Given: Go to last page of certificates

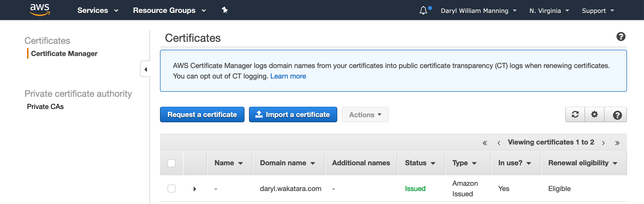Looking at the screenshot, I should pos(617,143).
